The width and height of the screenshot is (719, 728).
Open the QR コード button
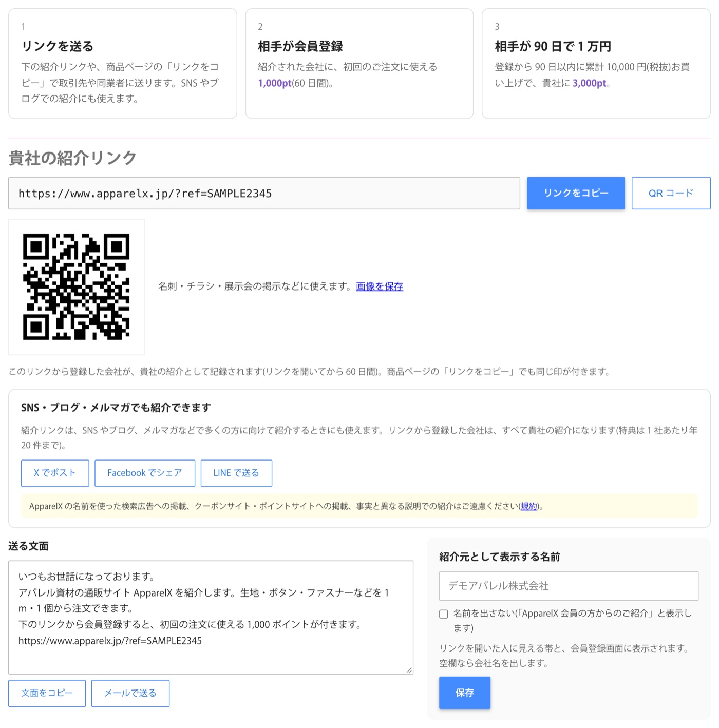pos(671,193)
